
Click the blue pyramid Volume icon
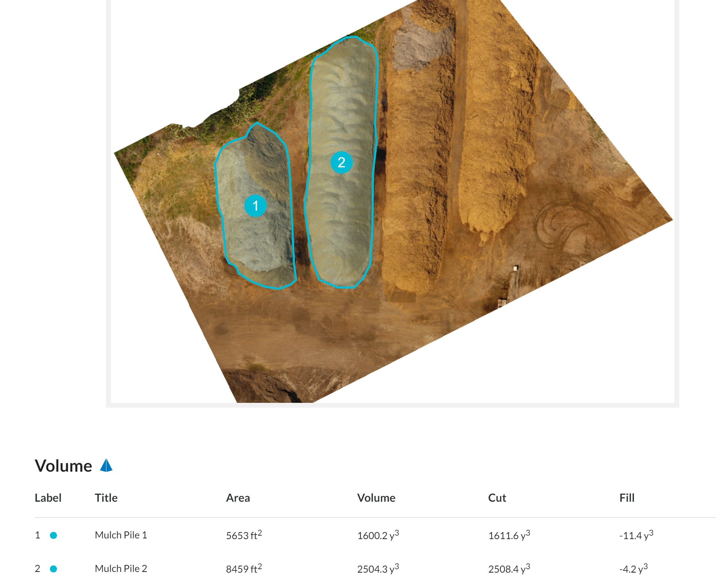[x=106, y=466]
